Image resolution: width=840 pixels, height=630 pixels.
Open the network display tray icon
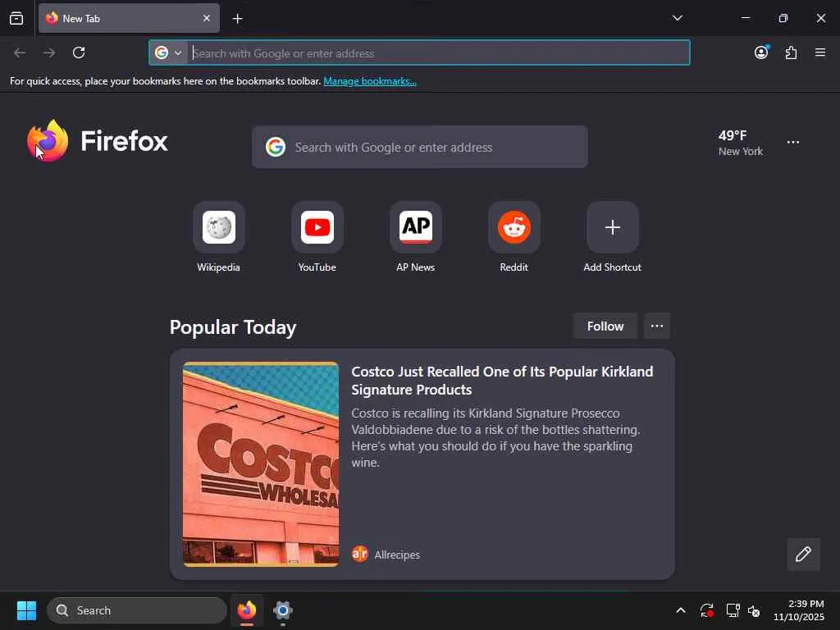pyautogui.click(x=733, y=610)
